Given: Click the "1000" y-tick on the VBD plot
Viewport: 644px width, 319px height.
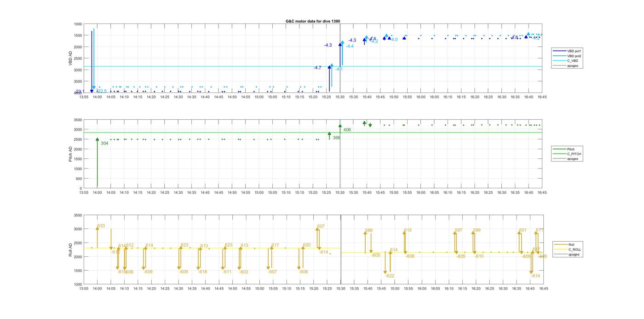Looking at the screenshot, I should pyautogui.click(x=78, y=24).
